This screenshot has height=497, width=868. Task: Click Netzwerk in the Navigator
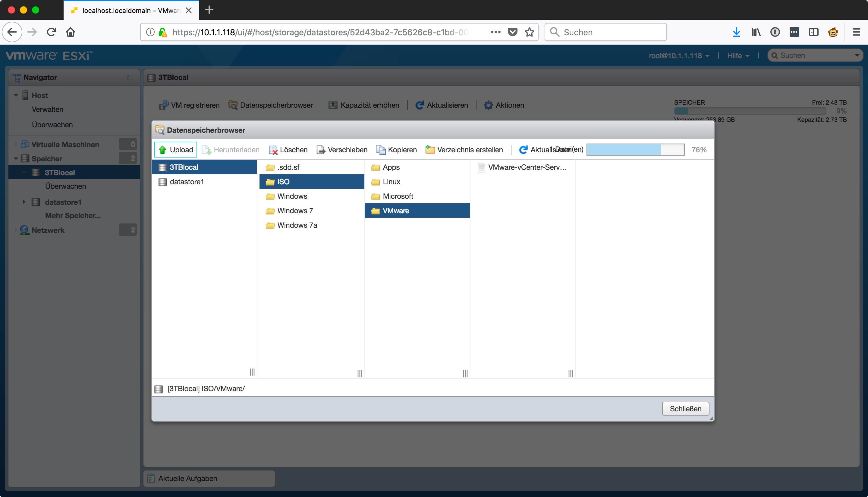[x=48, y=230]
